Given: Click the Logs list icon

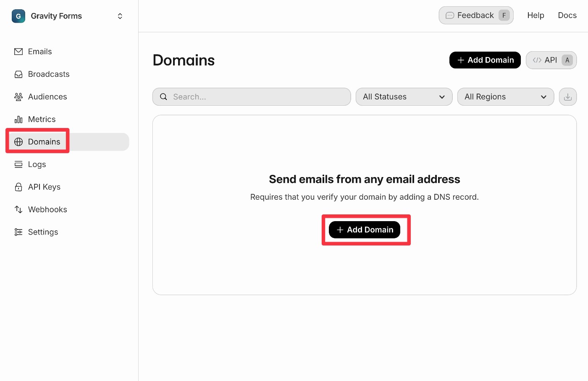Looking at the screenshot, I should (x=18, y=164).
